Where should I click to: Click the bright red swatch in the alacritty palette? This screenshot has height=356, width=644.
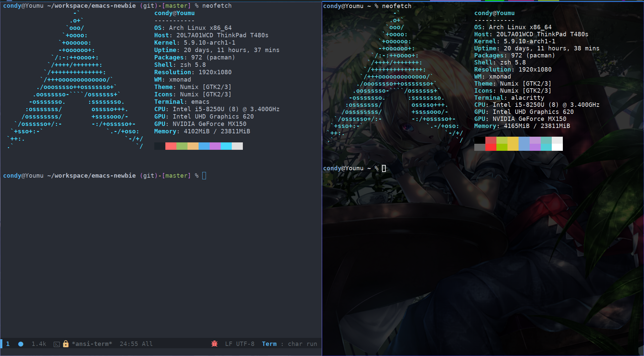(x=491, y=147)
